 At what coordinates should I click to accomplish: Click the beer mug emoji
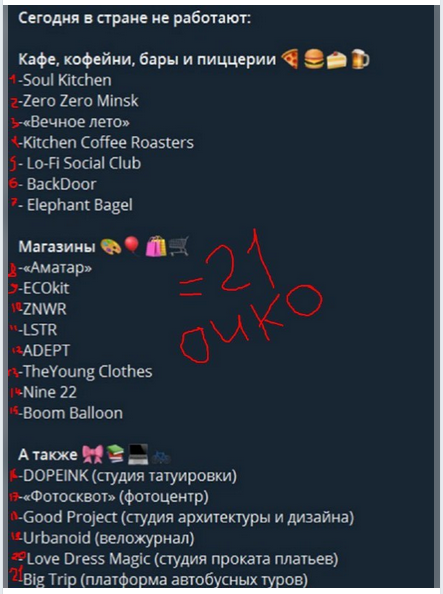360,59
